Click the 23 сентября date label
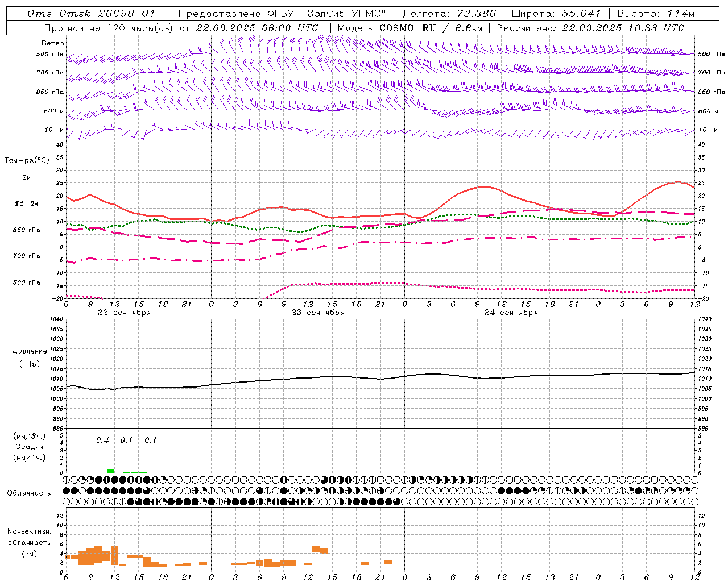728x582 pixels. [318, 313]
